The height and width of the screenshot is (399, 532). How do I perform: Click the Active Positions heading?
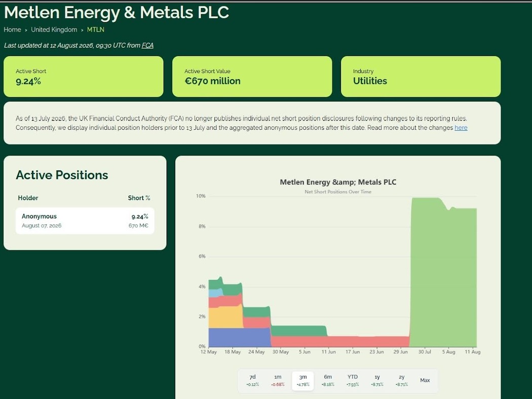(x=62, y=175)
